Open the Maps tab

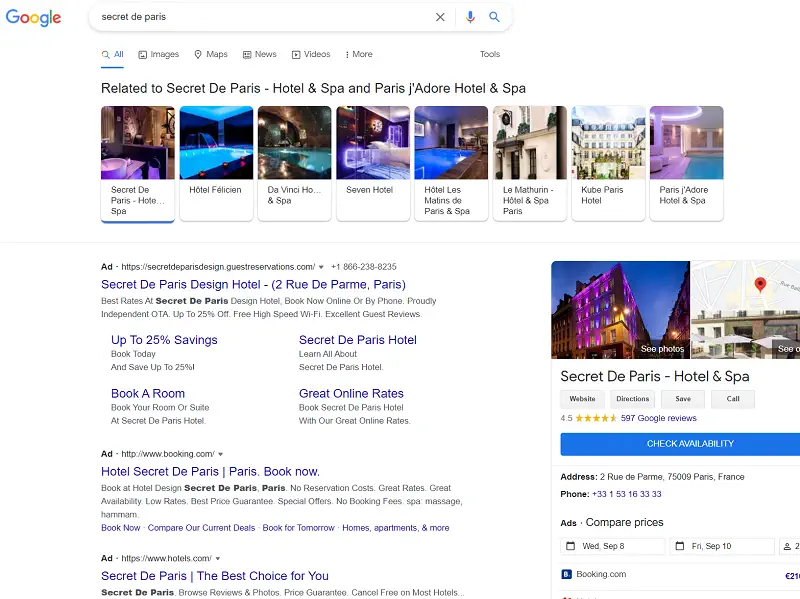point(211,55)
